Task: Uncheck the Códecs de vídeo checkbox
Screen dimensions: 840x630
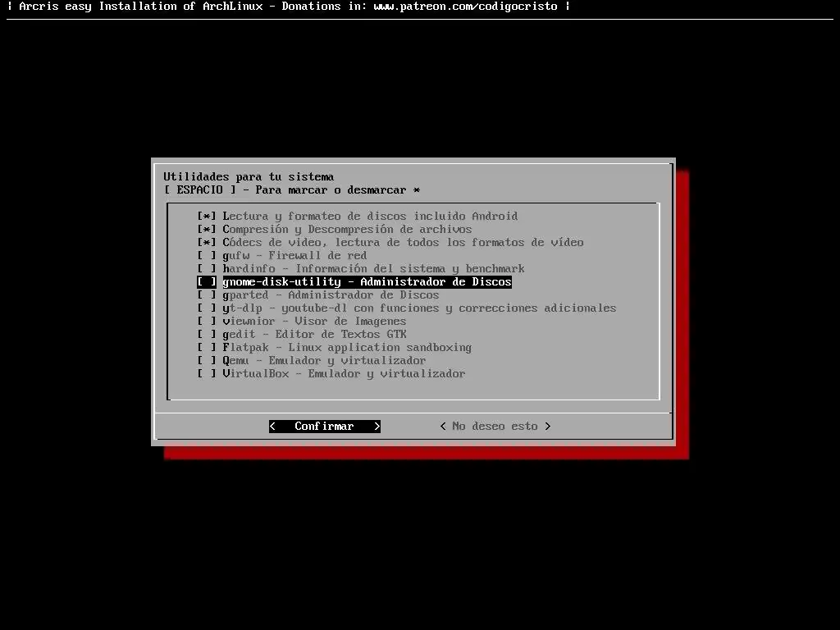Action: [207, 242]
